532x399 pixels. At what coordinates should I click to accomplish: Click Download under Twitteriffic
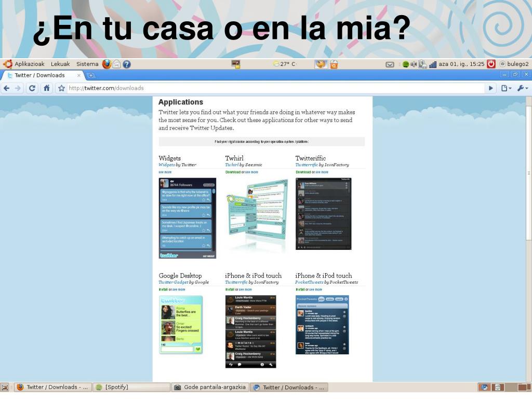(x=303, y=172)
